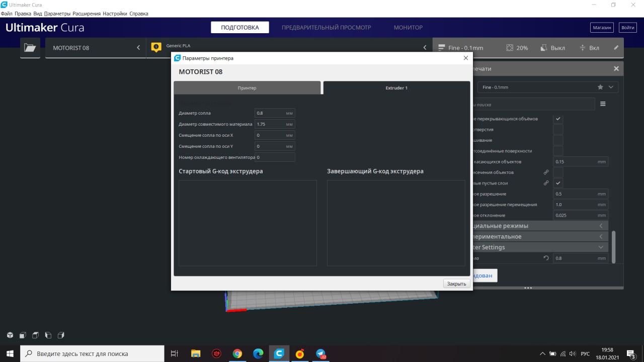
Task: Select the front view cube icon
Action: coord(23,335)
